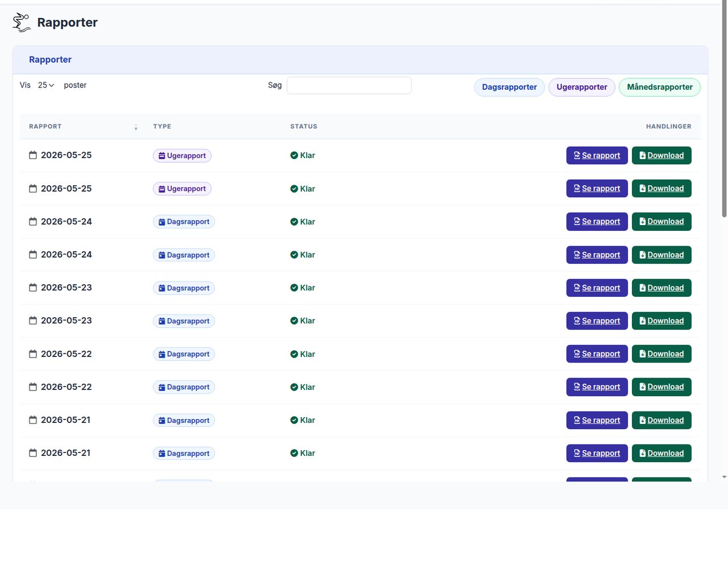Click calendar icon beside first 2026-05-23 entry
Image resolution: width=728 pixels, height=582 pixels.
tap(33, 288)
